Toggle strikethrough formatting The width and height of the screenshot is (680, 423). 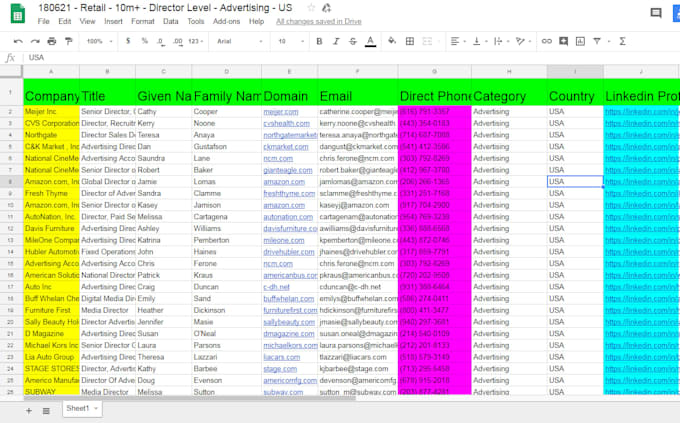[x=353, y=41]
